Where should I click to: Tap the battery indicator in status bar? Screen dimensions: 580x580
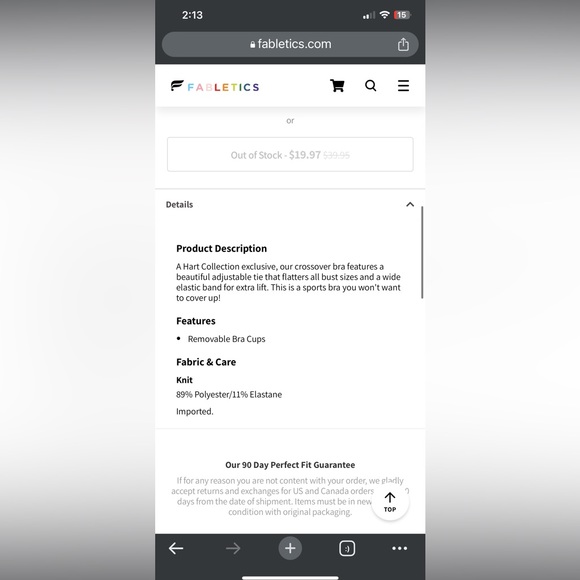(x=402, y=15)
